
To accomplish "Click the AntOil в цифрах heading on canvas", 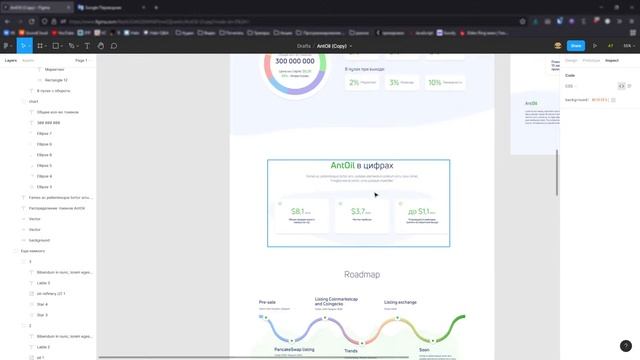I will 362,165.
